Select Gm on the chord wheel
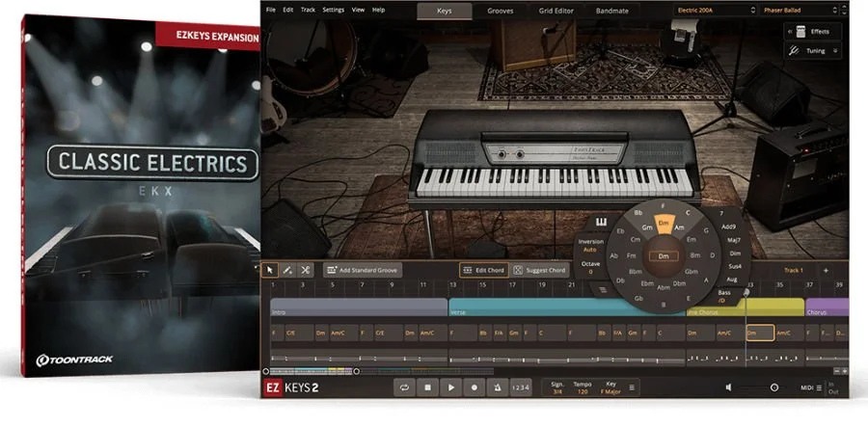 tap(647, 227)
